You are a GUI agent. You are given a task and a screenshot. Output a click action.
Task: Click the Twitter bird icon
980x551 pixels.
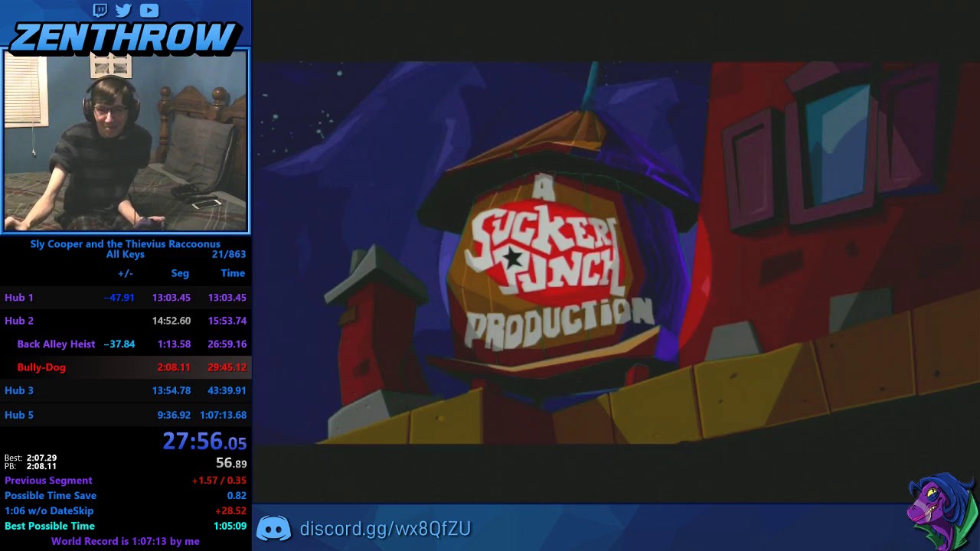[123, 10]
